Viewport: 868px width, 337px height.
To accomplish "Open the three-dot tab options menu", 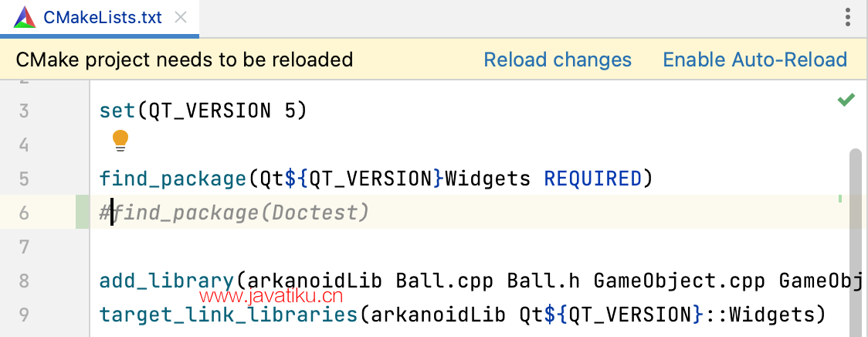I will [847, 17].
